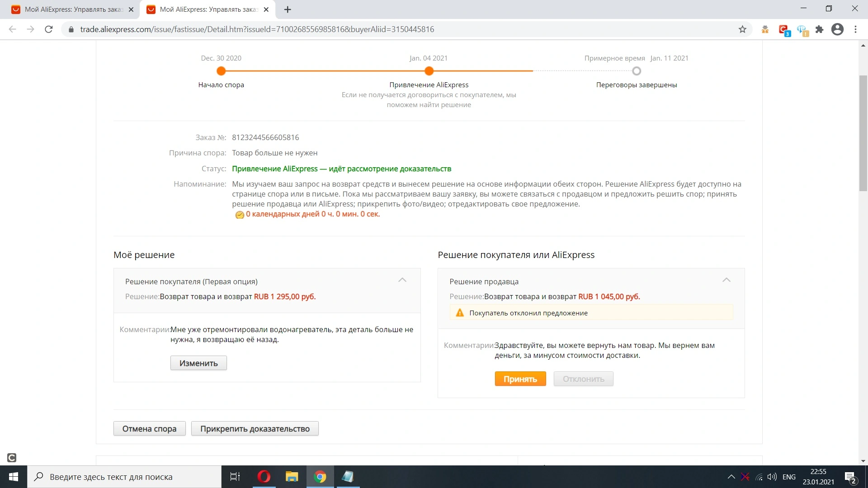The width and height of the screenshot is (868, 488).
Task: Collapse the buyer's decision panel chevron
Action: tap(402, 280)
